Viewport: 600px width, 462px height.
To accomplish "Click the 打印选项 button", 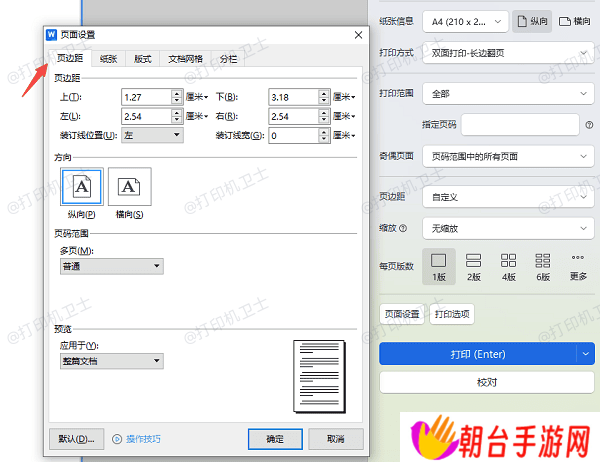I will click(452, 314).
